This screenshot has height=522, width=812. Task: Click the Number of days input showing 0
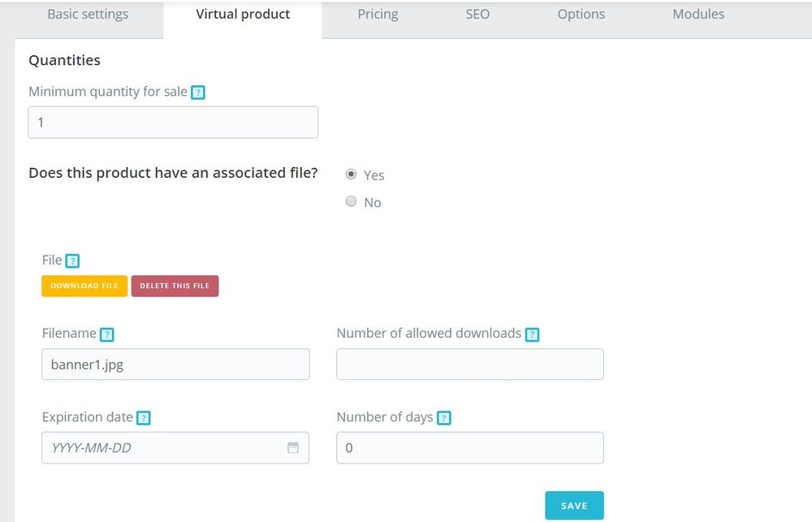[x=469, y=447]
